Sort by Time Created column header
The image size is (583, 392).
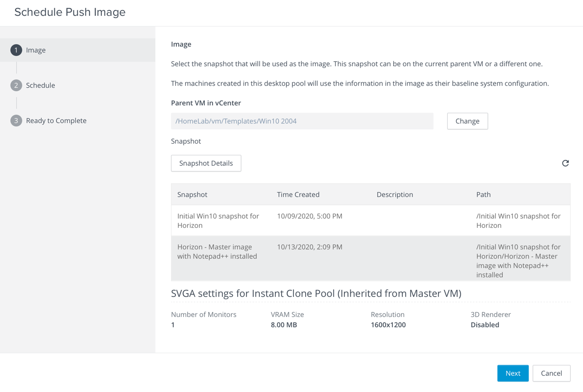tap(298, 195)
